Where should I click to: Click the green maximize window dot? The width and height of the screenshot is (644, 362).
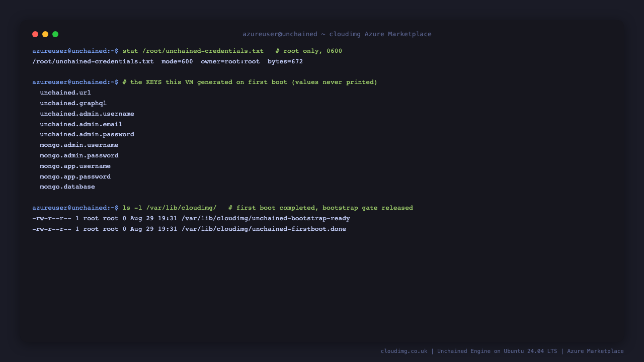tap(55, 34)
